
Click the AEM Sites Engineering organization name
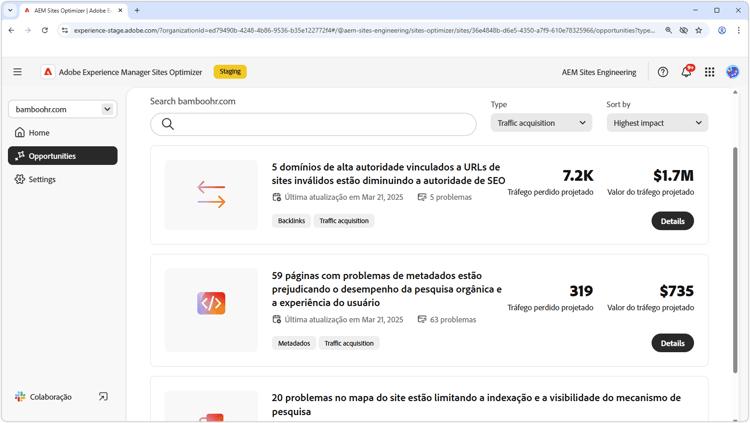pos(599,72)
